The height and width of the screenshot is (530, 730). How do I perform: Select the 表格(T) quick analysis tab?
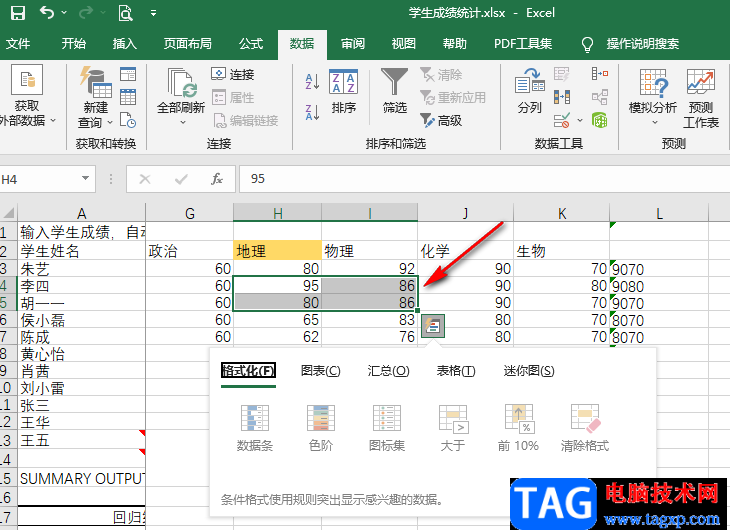456,371
